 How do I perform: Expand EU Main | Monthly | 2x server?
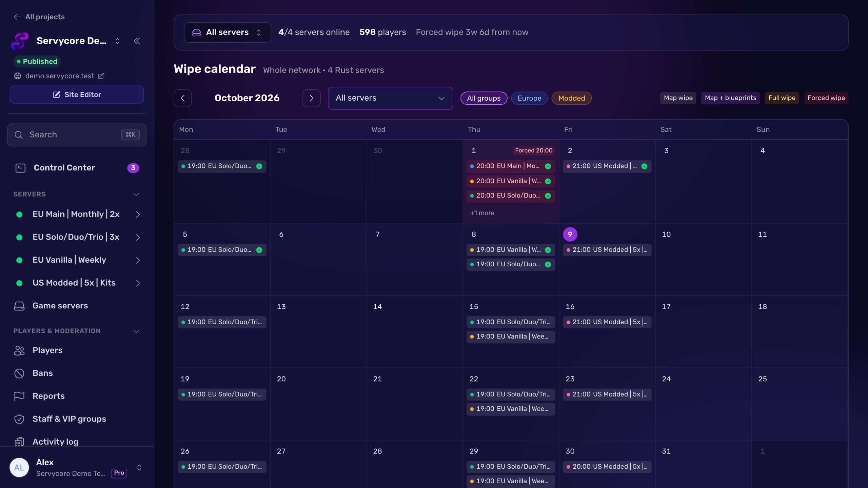pos(138,215)
